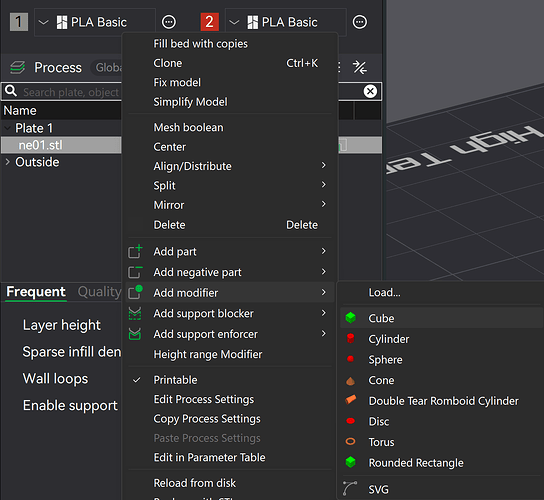544x500 pixels.
Task: Select filament slot 1 color swatch
Action: (19, 22)
